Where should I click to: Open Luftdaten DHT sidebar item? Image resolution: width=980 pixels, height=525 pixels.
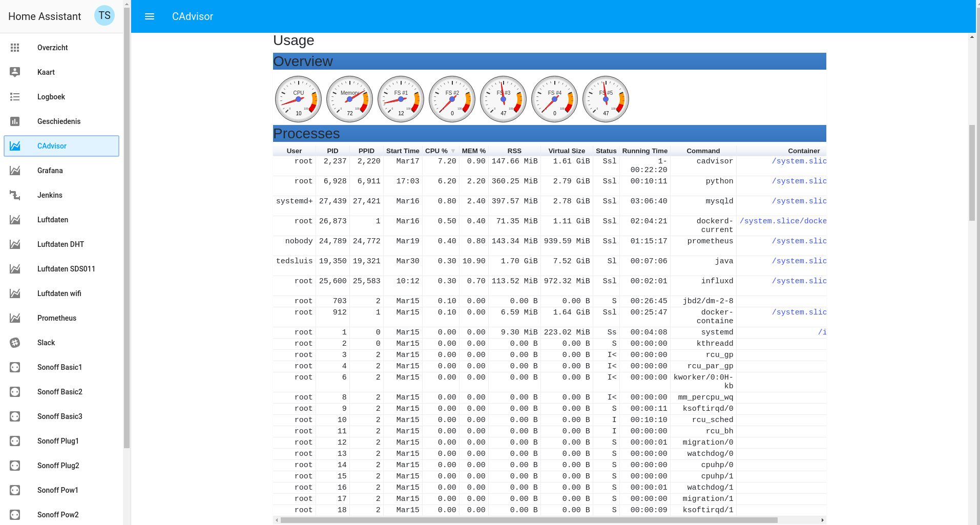(61, 244)
